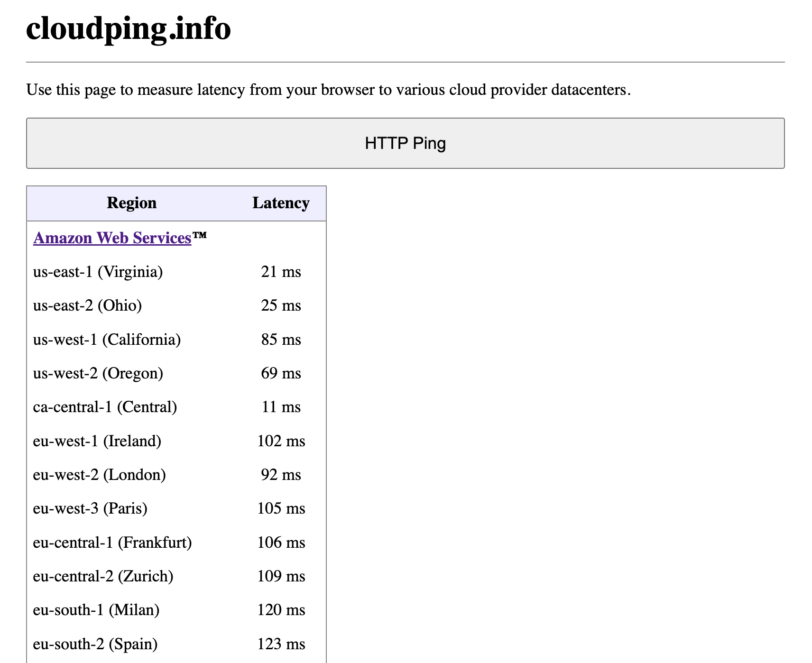
Task: Select us-west-2 (Oregon) region name
Action: click(x=98, y=373)
